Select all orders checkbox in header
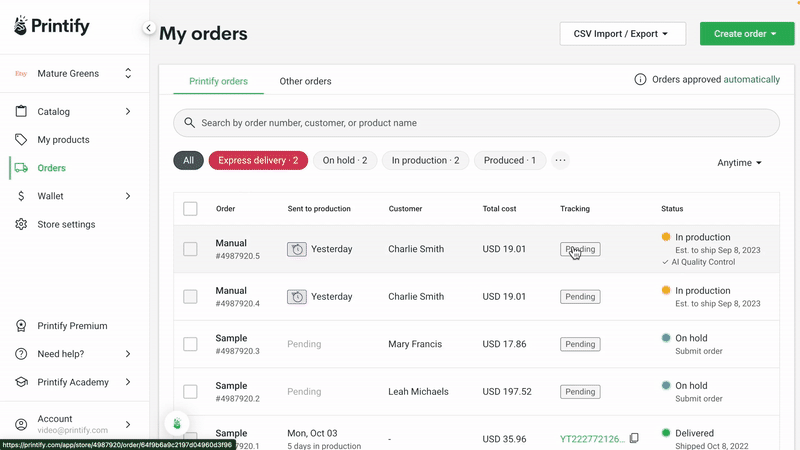Screen dimensions: 800x450 click(190, 209)
